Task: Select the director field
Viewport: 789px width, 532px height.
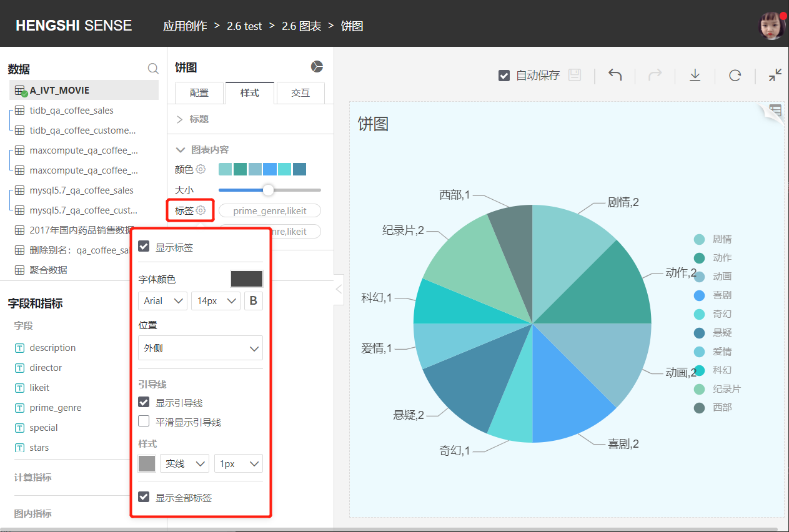Action: point(46,368)
